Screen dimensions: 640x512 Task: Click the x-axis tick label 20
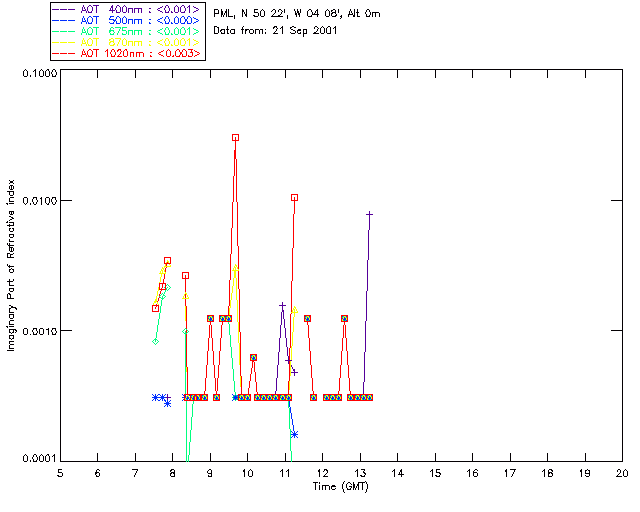pos(622,473)
